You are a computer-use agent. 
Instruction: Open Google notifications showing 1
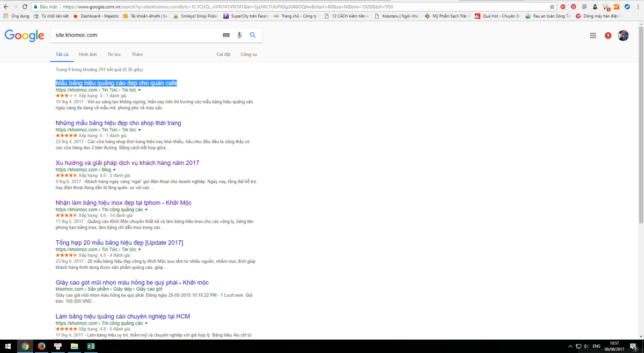pyautogui.click(x=608, y=35)
